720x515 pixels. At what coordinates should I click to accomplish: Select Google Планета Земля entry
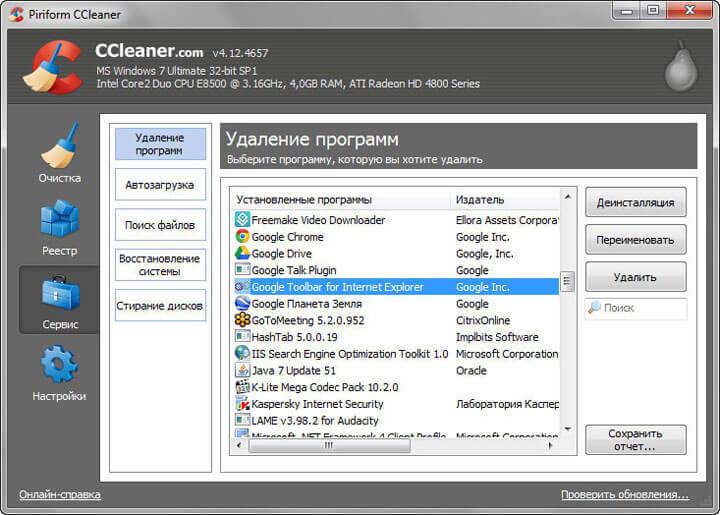(x=307, y=304)
